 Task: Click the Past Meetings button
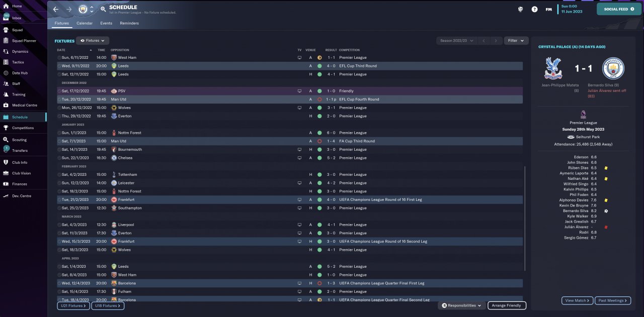tap(613, 300)
